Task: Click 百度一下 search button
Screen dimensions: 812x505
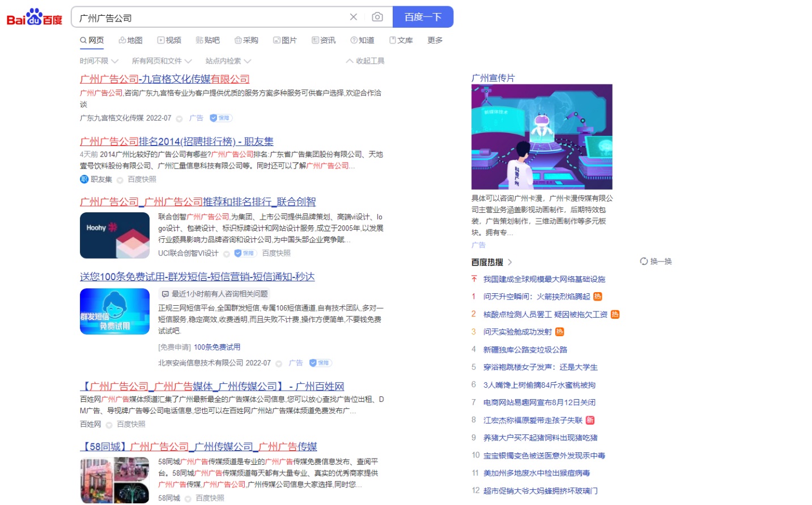Action: tap(423, 17)
